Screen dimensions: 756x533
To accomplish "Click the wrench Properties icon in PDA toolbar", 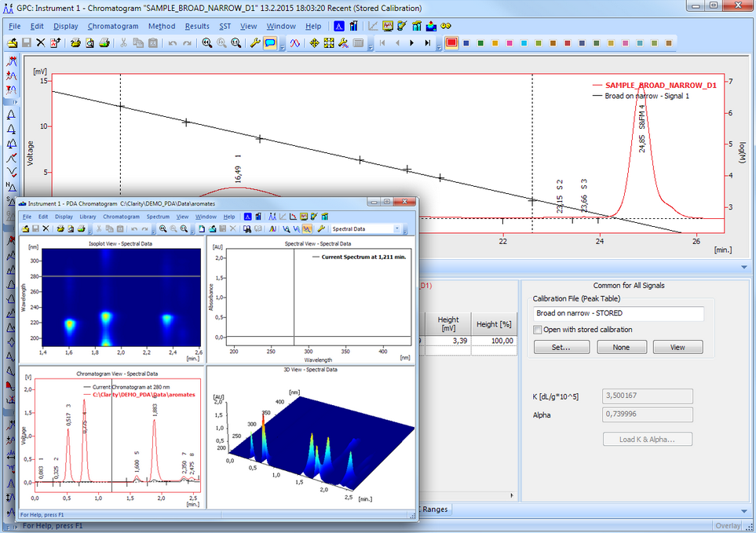I will [321, 228].
